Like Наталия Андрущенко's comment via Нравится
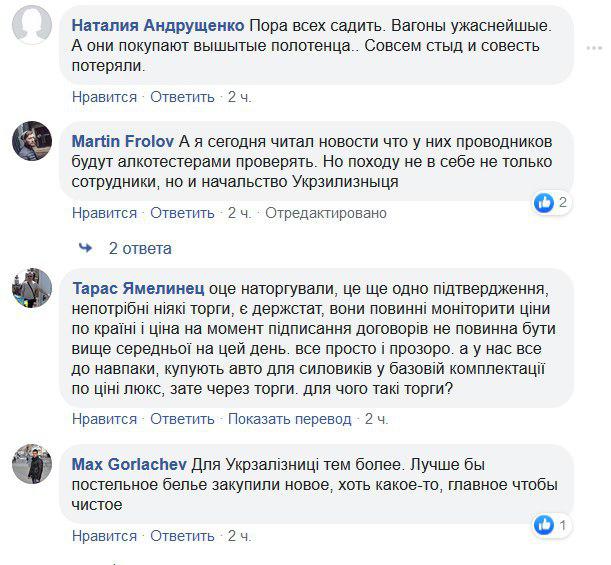The width and height of the screenshot is (611, 565). coord(104,97)
